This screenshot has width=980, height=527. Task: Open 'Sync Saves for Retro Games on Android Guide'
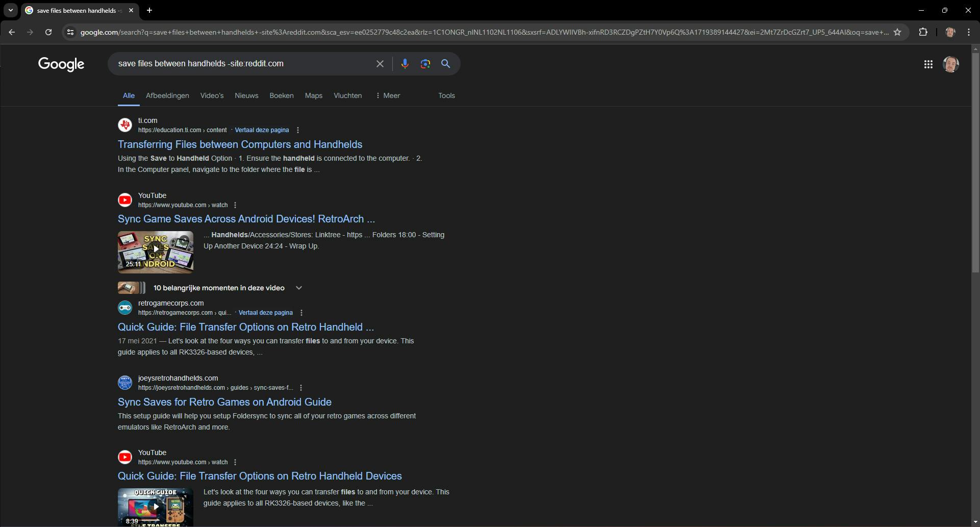(224, 402)
